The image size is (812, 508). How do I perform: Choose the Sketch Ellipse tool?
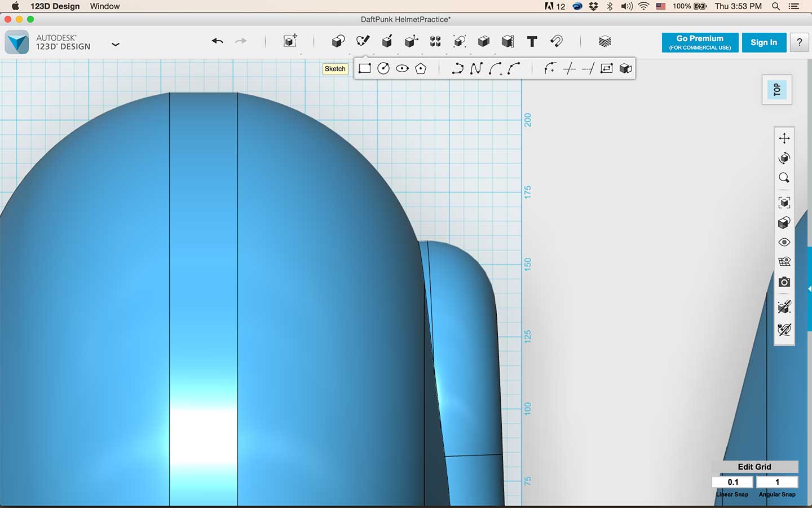pyautogui.click(x=402, y=68)
